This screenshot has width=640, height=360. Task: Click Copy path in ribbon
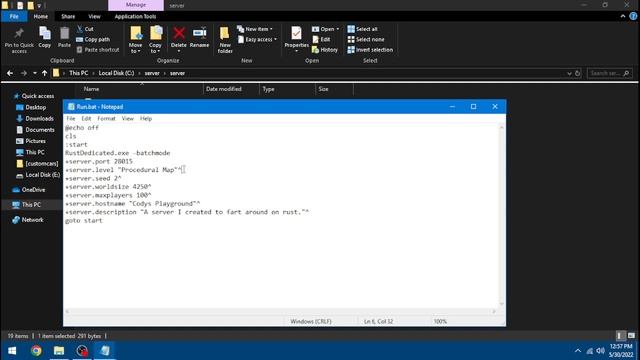point(93,40)
